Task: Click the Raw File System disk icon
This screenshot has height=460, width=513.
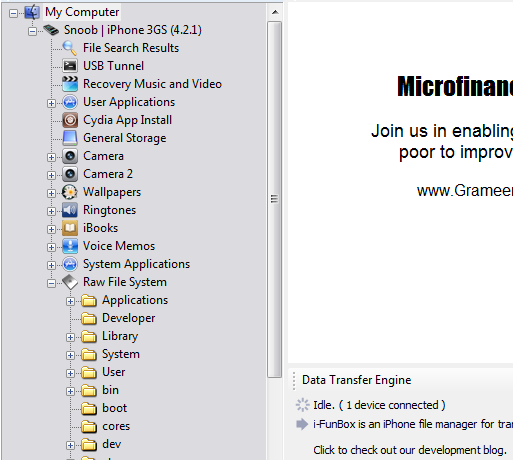Action: [x=70, y=282]
